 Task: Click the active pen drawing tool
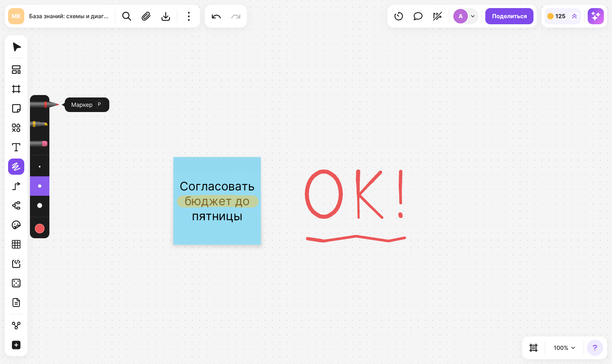coord(16,167)
